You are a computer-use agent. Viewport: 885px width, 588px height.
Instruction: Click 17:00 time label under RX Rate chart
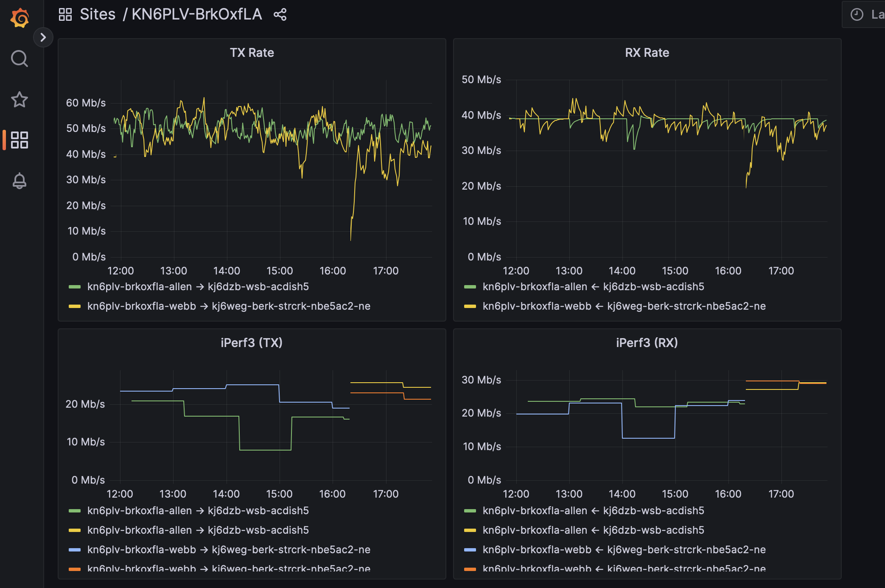[781, 271]
